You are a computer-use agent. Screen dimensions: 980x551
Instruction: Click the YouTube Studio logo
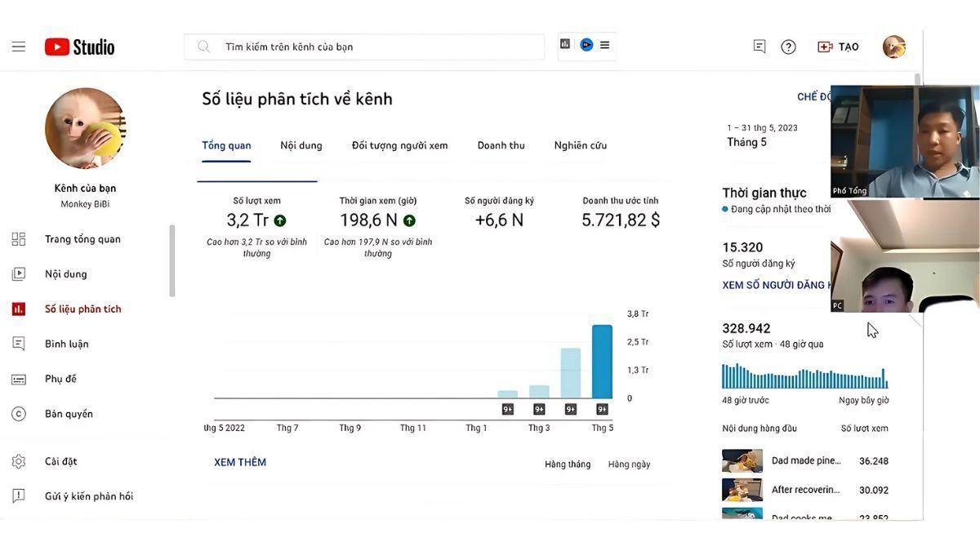[x=78, y=46]
